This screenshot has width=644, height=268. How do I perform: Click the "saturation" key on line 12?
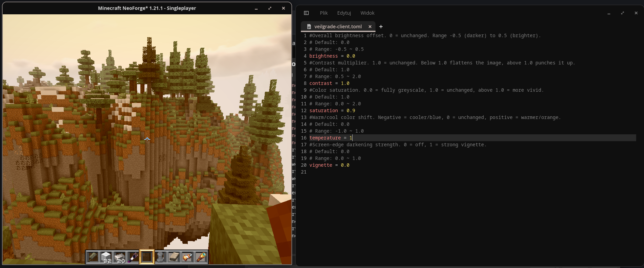pyautogui.click(x=324, y=110)
